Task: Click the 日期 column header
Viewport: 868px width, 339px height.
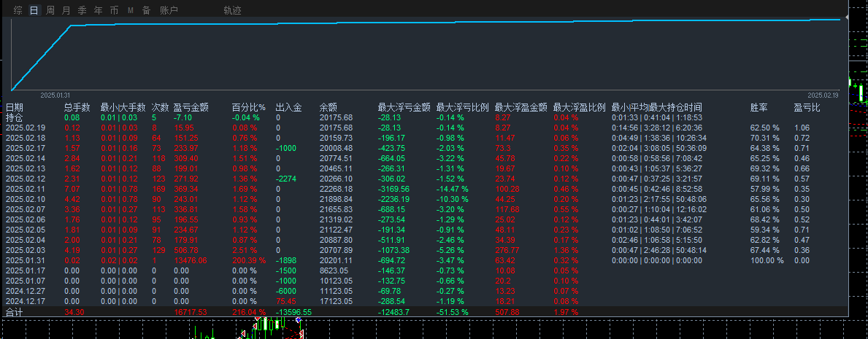Action: pyautogui.click(x=15, y=108)
